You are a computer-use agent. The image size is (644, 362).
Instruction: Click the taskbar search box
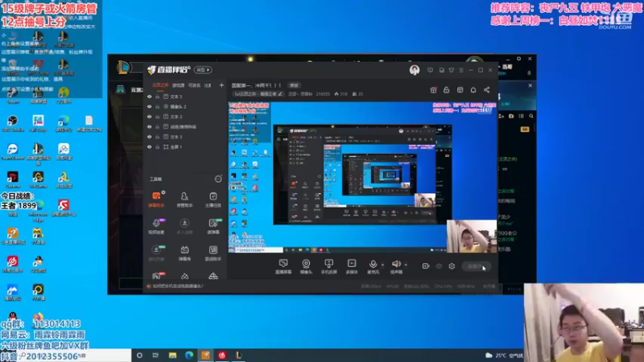click(x=66, y=356)
